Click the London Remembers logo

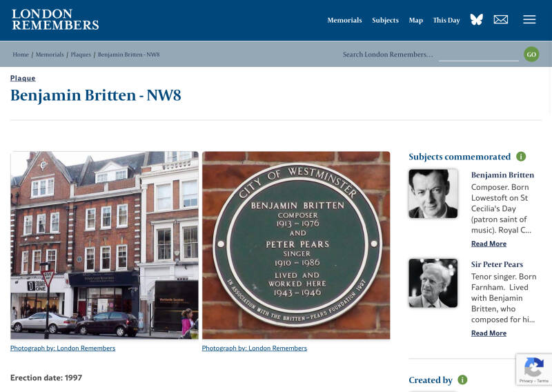point(55,19)
